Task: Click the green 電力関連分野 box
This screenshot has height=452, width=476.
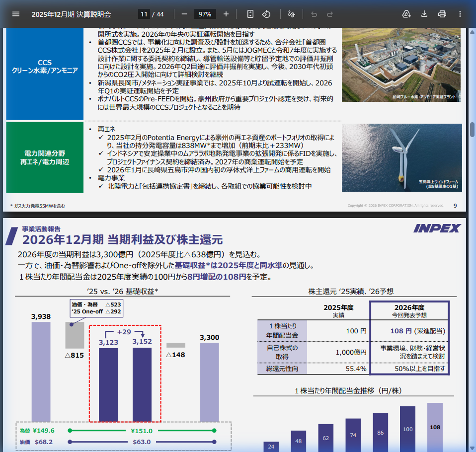Action: pos(45,157)
